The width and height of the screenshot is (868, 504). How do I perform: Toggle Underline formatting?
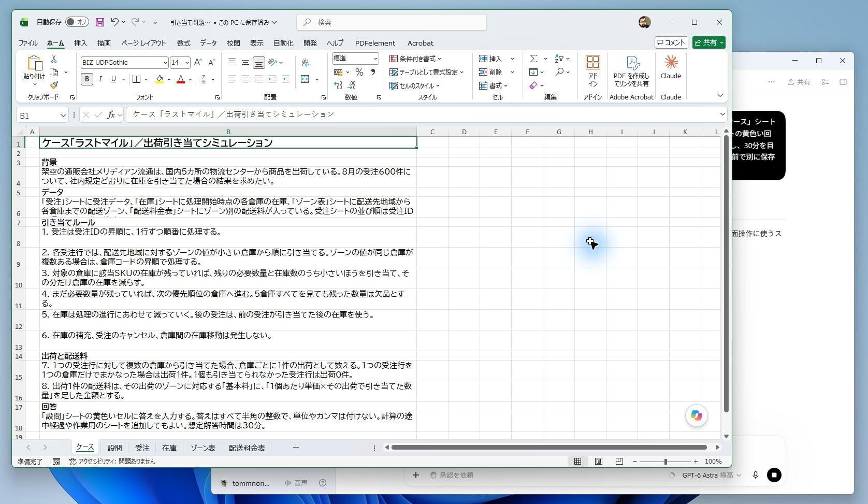click(113, 79)
